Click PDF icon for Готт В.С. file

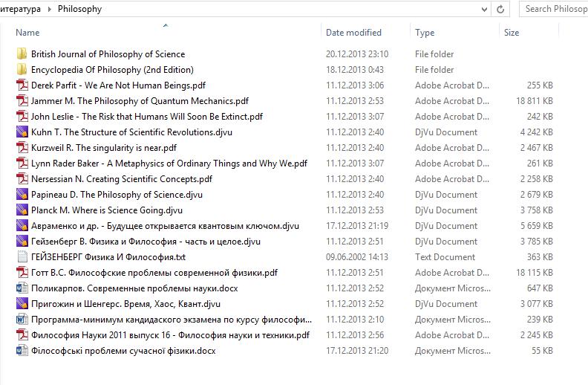coord(22,273)
